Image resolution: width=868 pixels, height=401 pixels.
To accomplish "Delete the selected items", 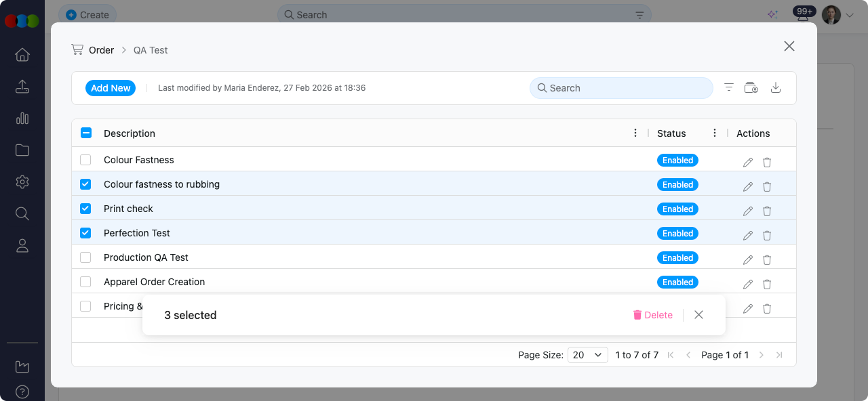I will click(652, 315).
